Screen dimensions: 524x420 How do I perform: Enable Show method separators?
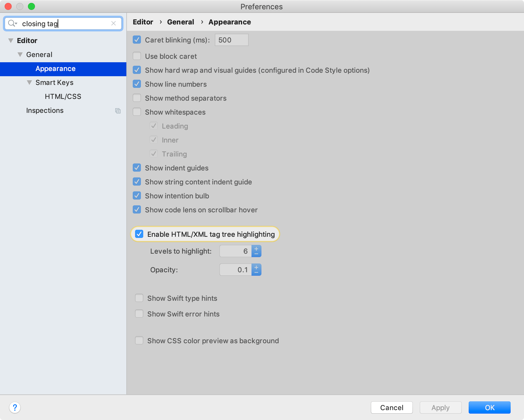137,98
